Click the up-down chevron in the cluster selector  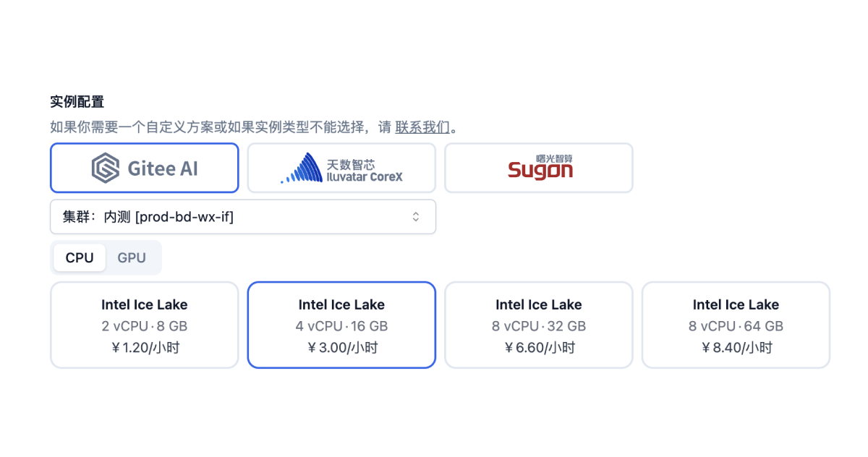pos(416,217)
